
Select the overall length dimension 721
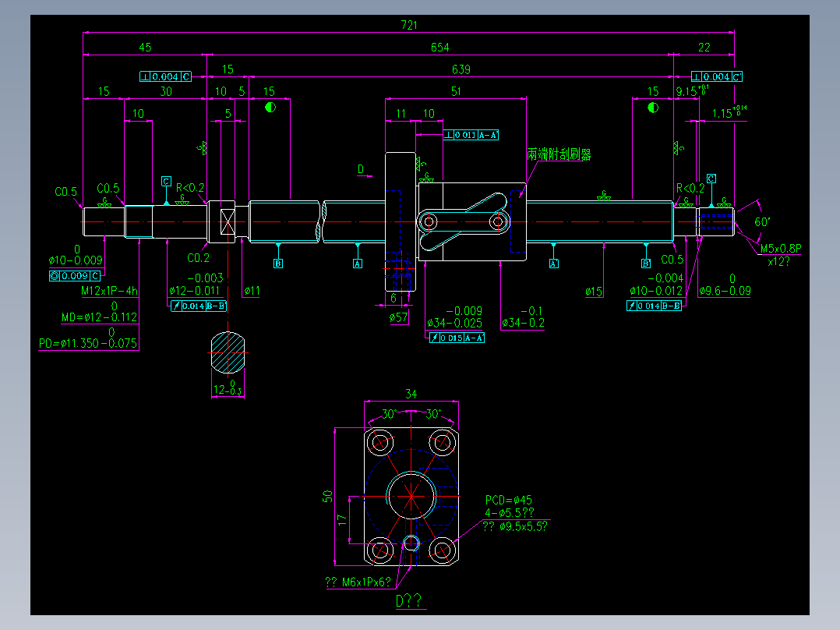(409, 24)
